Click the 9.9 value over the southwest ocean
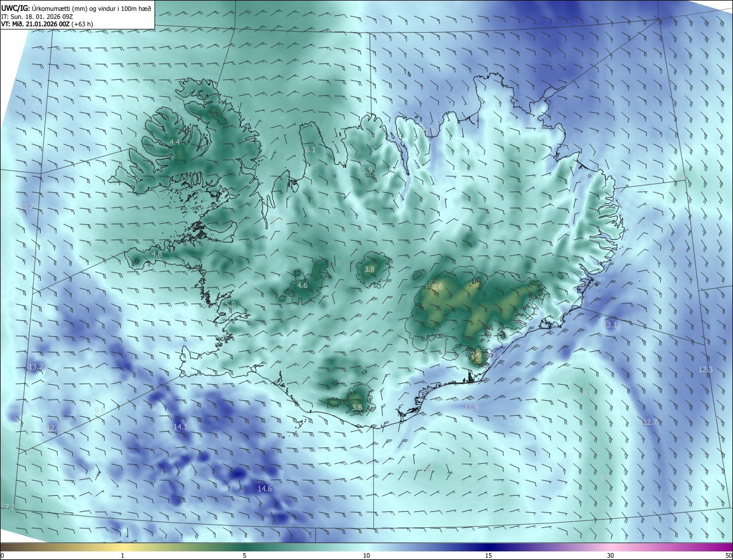The height and width of the screenshot is (560, 733). click(x=100, y=411)
